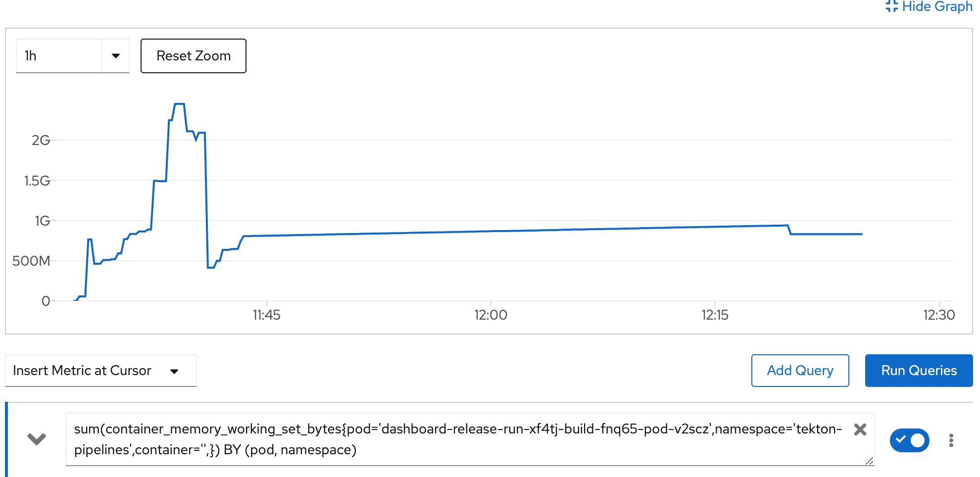
Task: Open the query options kebab menu
Action: (x=951, y=439)
